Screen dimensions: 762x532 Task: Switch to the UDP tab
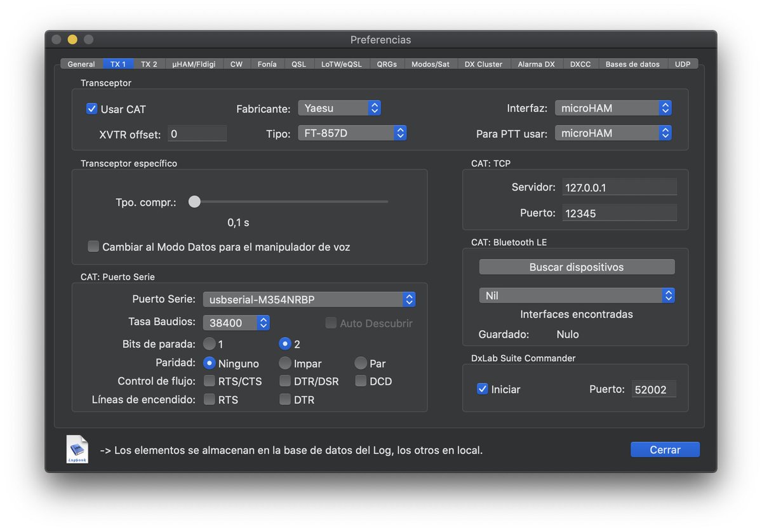coord(683,64)
